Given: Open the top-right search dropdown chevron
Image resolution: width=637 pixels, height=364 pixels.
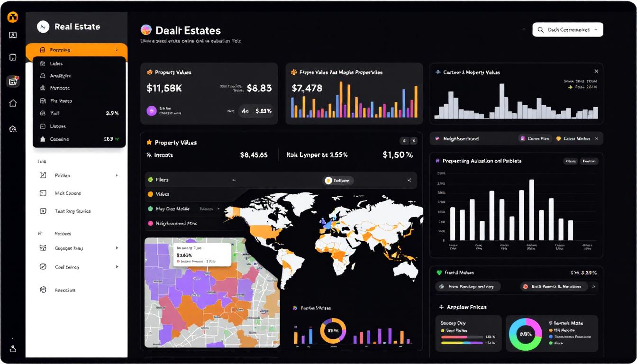Looking at the screenshot, I should (x=596, y=30).
